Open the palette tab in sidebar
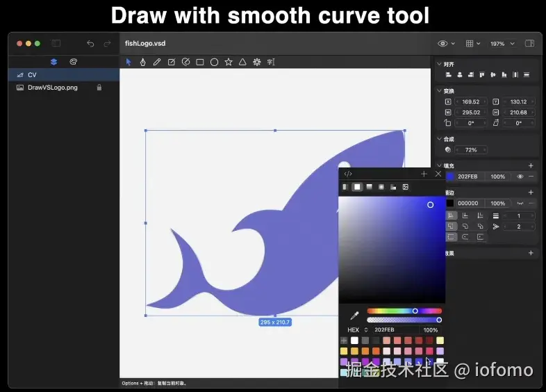 point(74,62)
